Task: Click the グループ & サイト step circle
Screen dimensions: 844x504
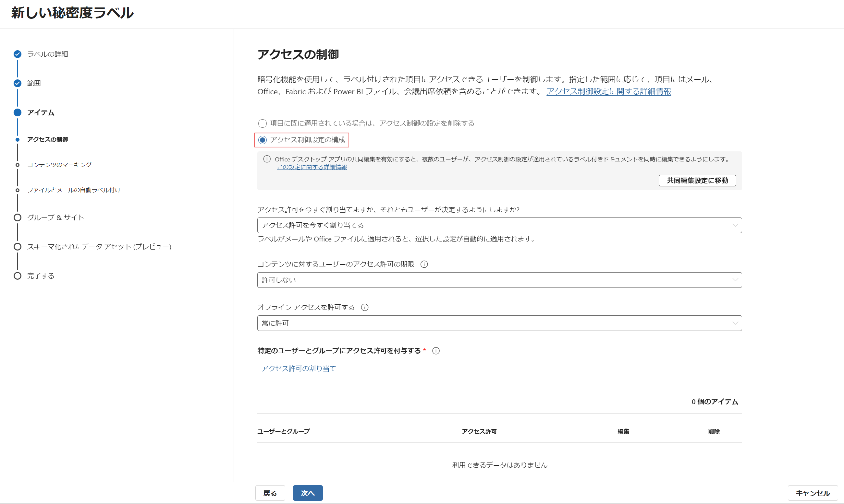Action: point(17,217)
